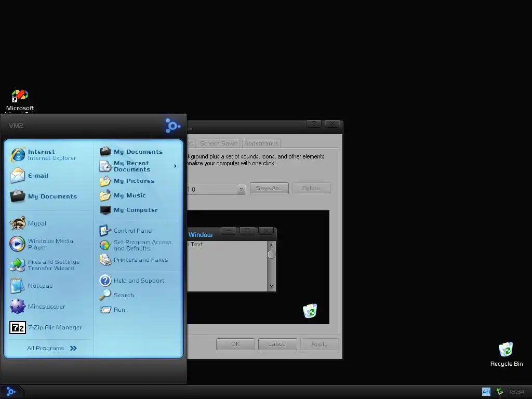Image resolution: width=532 pixels, height=399 pixels.
Task: Click the Window title in theme preview
Action: (201, 235)
